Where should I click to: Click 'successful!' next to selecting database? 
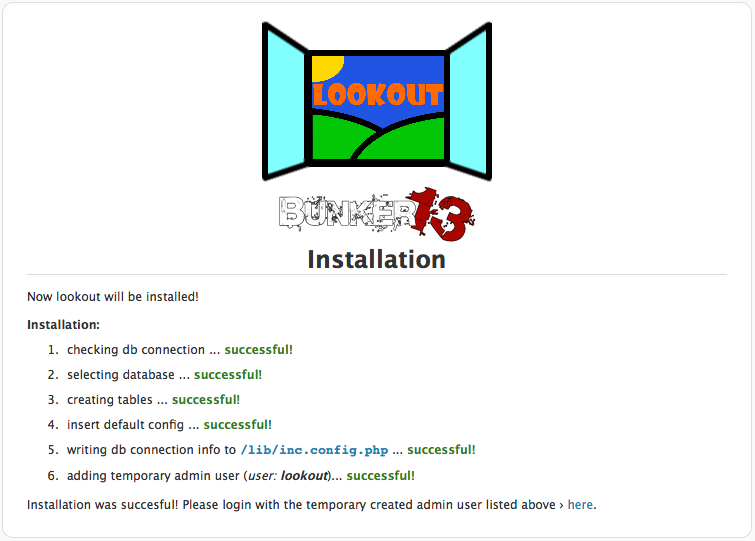[x=228, y=375]
